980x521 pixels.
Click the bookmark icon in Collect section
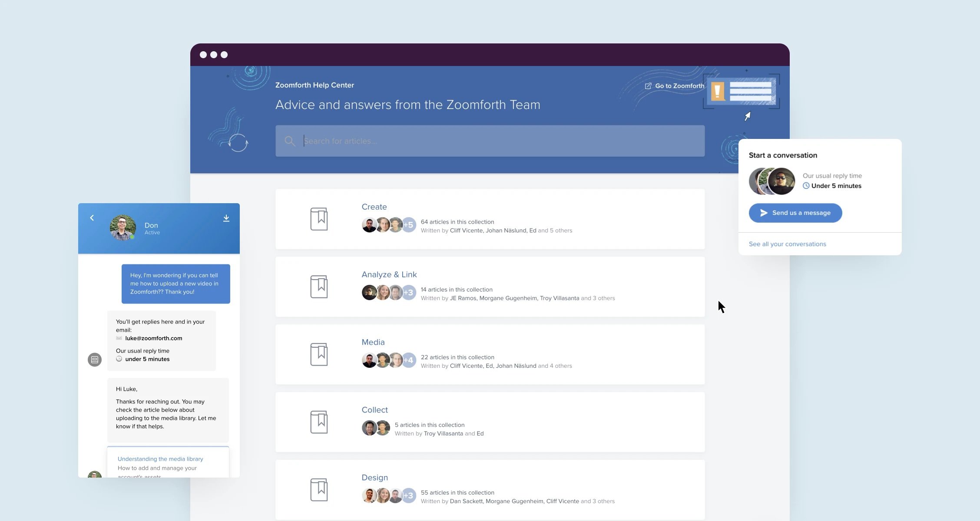pos(319,421)
